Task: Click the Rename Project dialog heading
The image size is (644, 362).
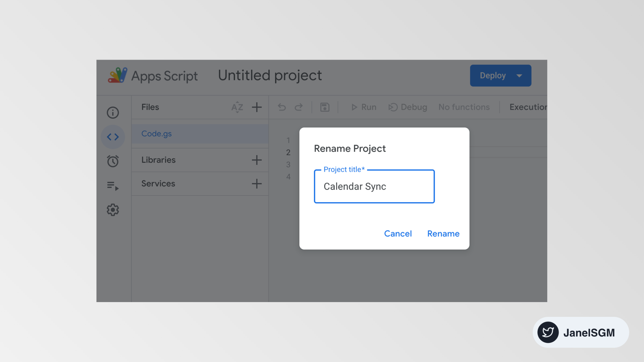Action: pos(350,149)
